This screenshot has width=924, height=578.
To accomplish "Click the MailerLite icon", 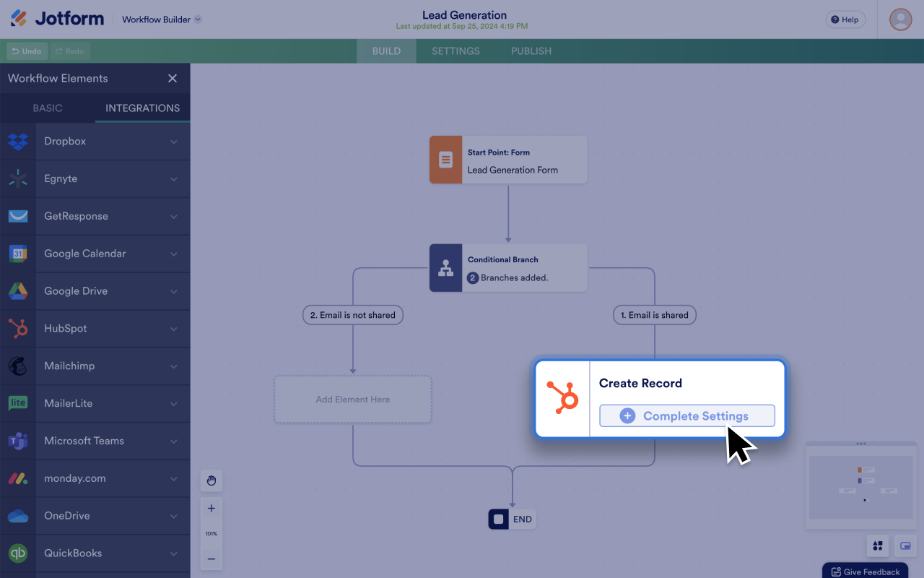I will (x=18, y=403).
